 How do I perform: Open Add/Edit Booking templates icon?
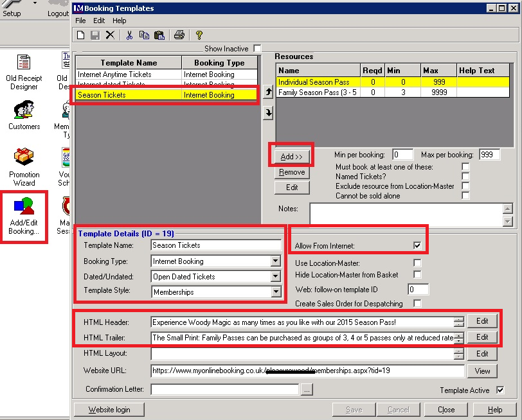pyautogui.click(x=24, y=216)
